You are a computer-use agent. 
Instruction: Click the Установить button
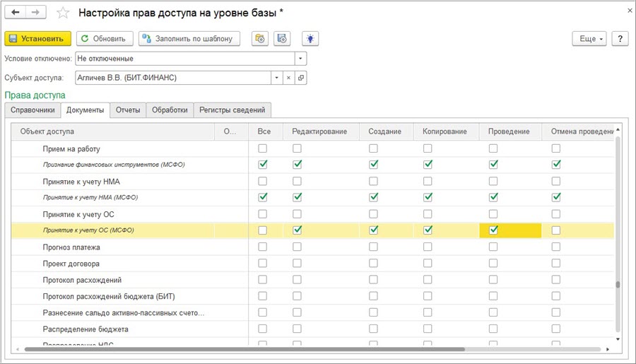point(38,39)
